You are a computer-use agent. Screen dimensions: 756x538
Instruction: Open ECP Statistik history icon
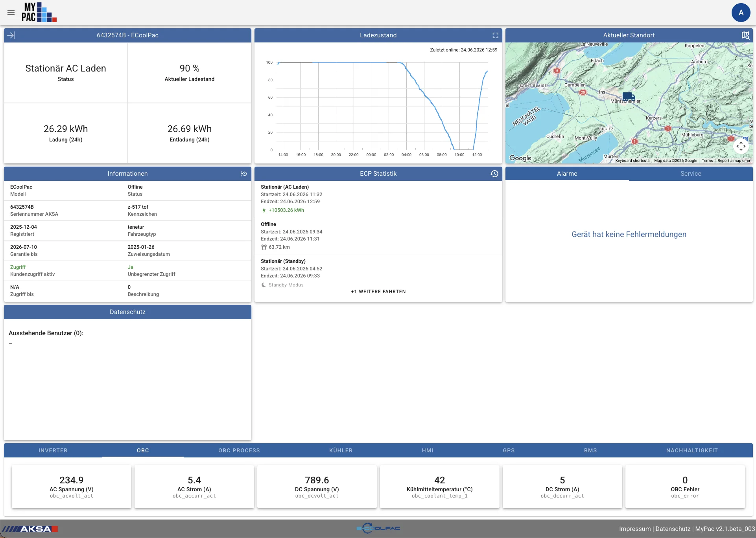click(494, 174)
